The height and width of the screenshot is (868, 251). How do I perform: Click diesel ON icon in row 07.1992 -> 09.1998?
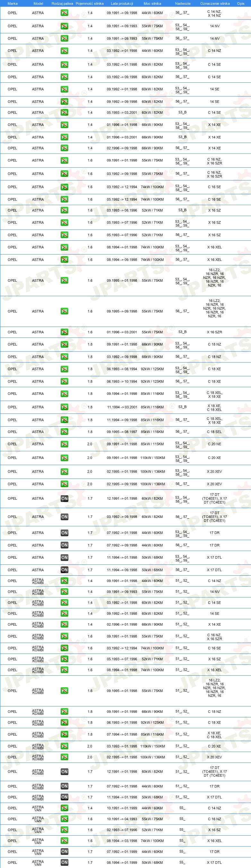(65, 545)
